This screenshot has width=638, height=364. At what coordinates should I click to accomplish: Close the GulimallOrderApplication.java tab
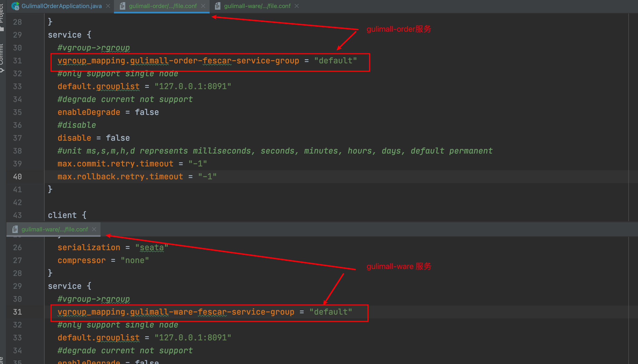108,6
